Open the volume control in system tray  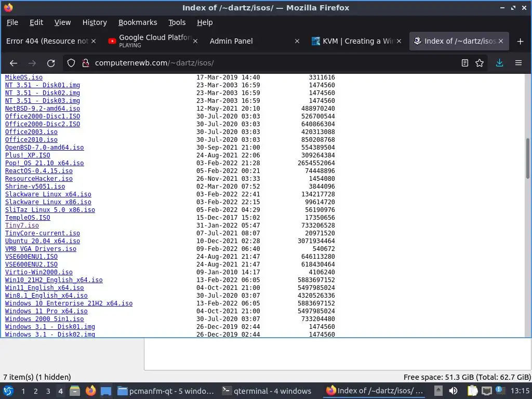tap(453, 391)
